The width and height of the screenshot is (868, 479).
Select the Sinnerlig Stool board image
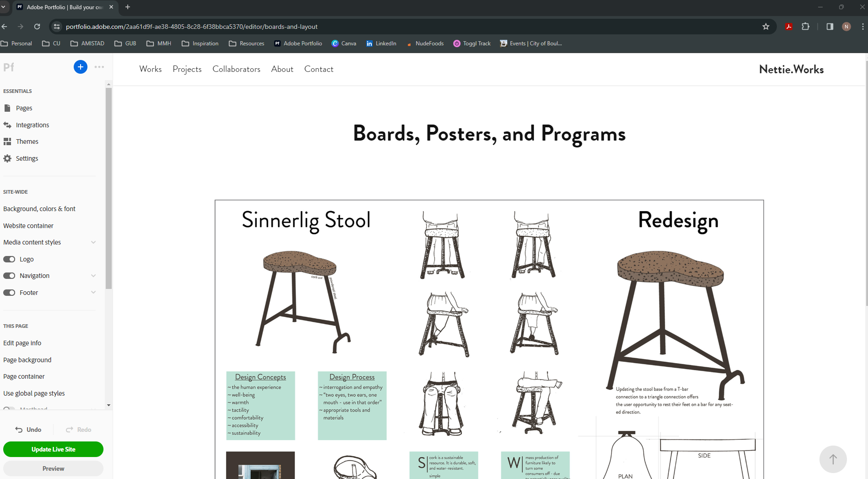tap(489, 339)
